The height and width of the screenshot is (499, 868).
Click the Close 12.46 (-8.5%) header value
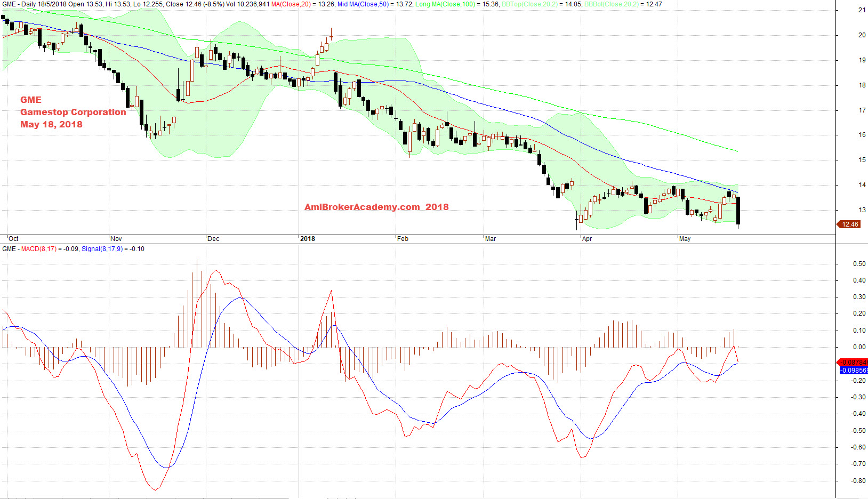[195, 4]
